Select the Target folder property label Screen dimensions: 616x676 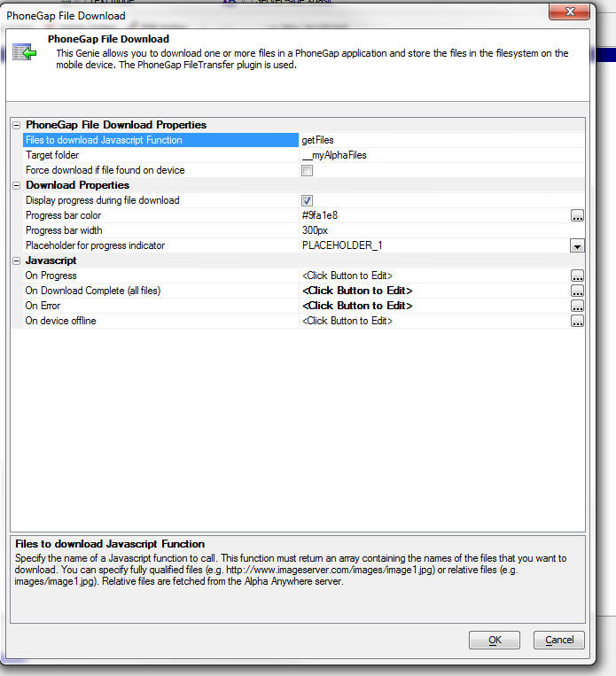[x=52, y=155]
